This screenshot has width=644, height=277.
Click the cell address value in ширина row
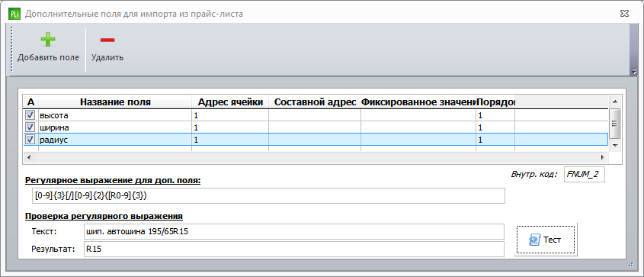click(x=230, y=127)
